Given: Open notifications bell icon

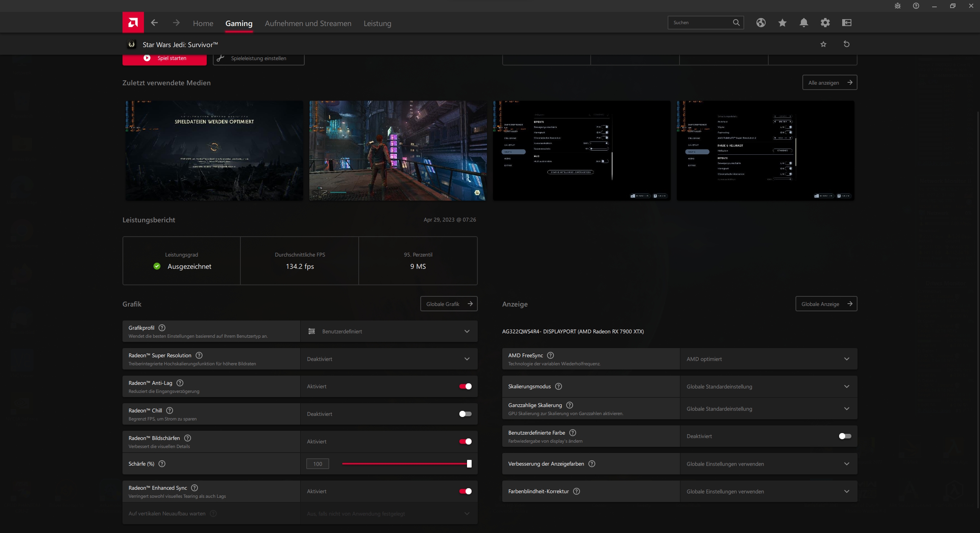Looking at the screenshot, I should tap(804, 23).
